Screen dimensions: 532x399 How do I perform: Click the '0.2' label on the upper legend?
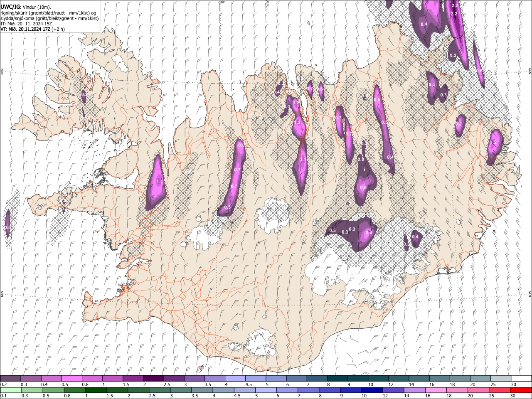tap(3, 384)
